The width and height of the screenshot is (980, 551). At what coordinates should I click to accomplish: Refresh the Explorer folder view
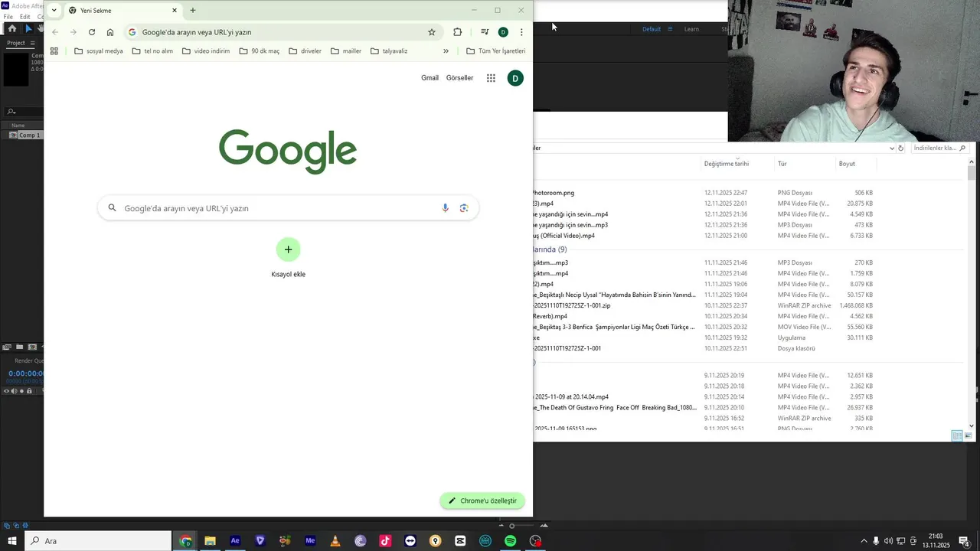coord(900,148)
